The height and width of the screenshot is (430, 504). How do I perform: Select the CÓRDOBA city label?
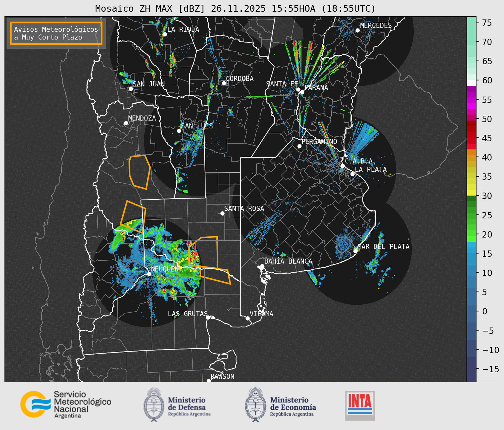coord(240,79)
